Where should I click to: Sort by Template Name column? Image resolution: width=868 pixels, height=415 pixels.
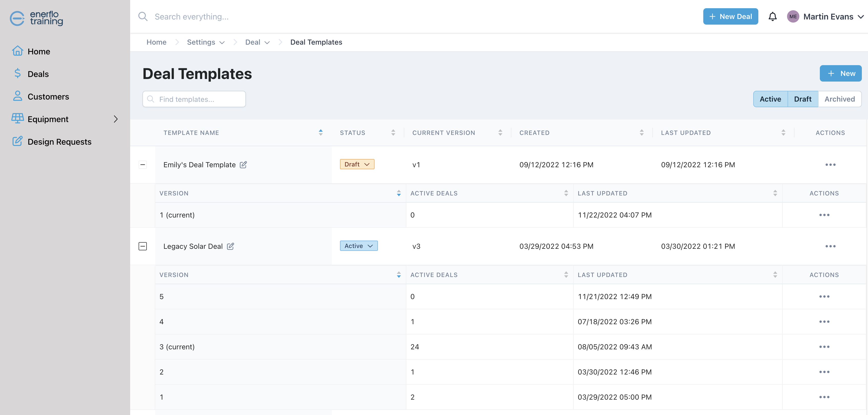point(321,133)
